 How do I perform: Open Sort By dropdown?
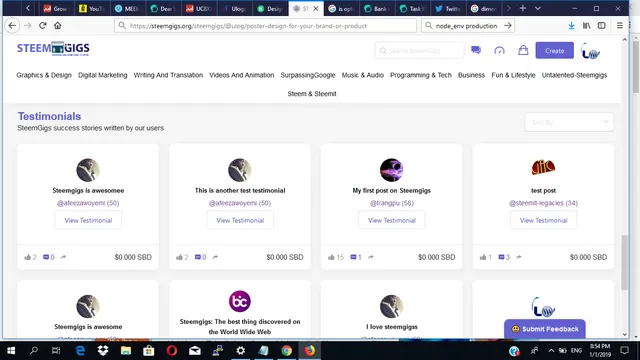(x=569, y=122)
